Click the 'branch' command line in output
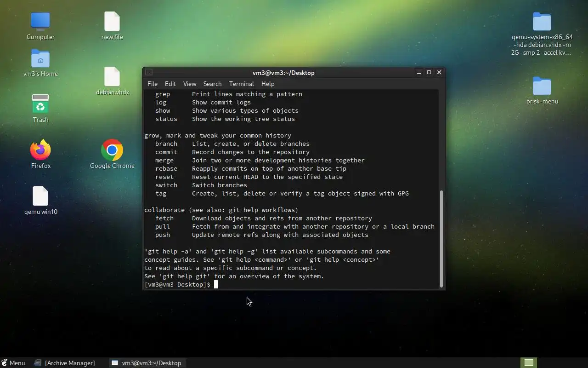This screenshot has height=368, width=588. pos(232,144)
